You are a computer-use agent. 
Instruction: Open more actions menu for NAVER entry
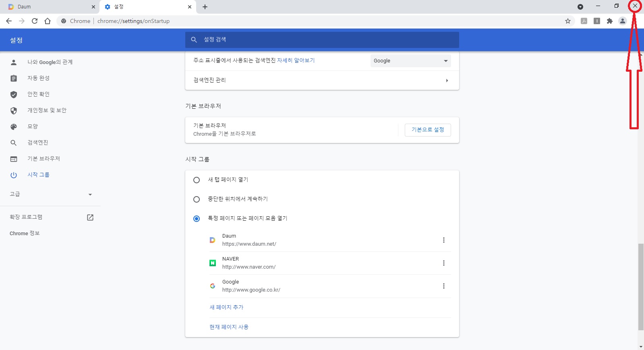click(x=444, y=263)
